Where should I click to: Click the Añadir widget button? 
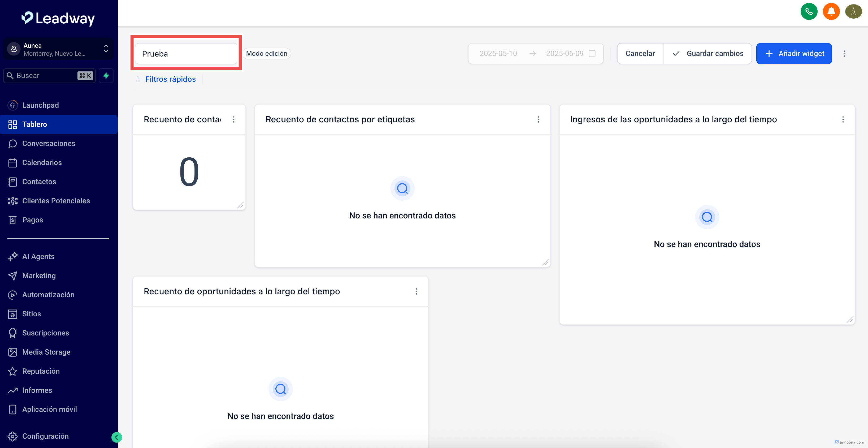[794, 54]
